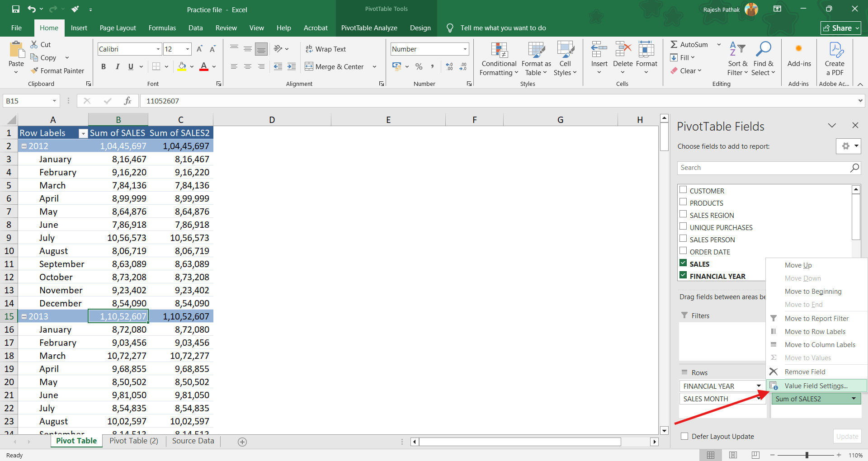Expand the Number format dropdown
The width and height of the screenshot is (868, 461).
point(465,49)
